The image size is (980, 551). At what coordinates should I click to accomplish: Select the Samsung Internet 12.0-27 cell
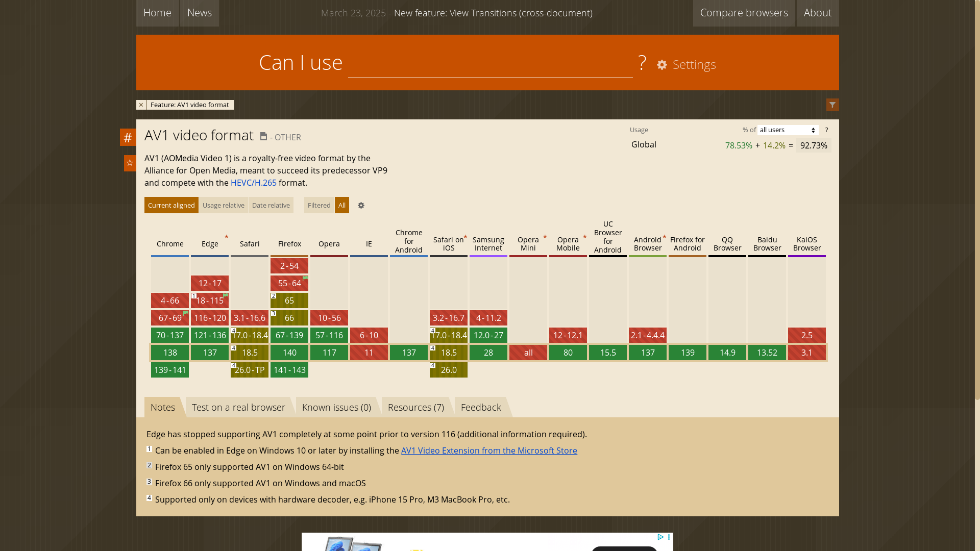488,335
